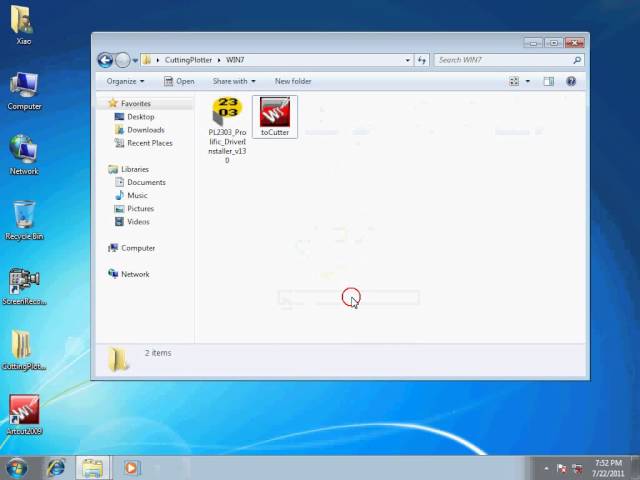Expand the view options dropdown arrow
This screenshot has width=640, height=480.
coord(527,81)
